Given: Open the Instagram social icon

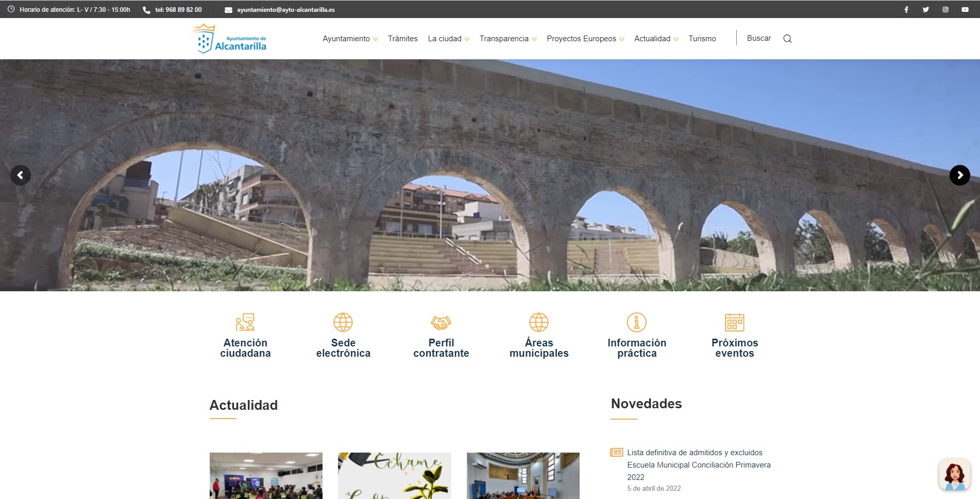Looking at the screenshot, I should pyautogui.click(x=945, y=10).
